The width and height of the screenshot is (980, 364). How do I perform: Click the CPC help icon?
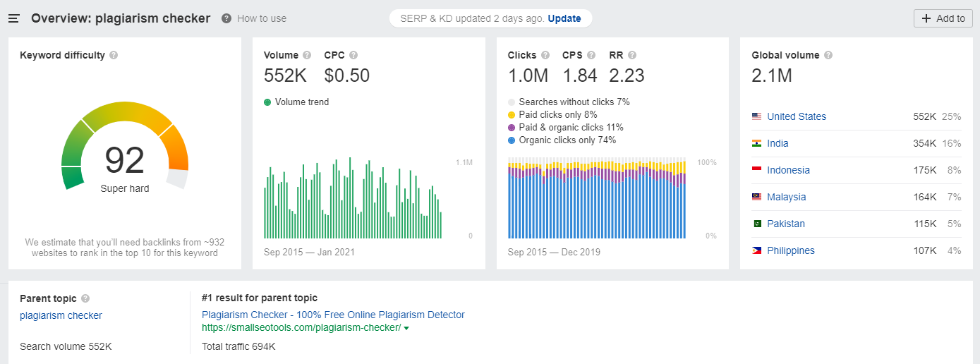pos(353,55)
